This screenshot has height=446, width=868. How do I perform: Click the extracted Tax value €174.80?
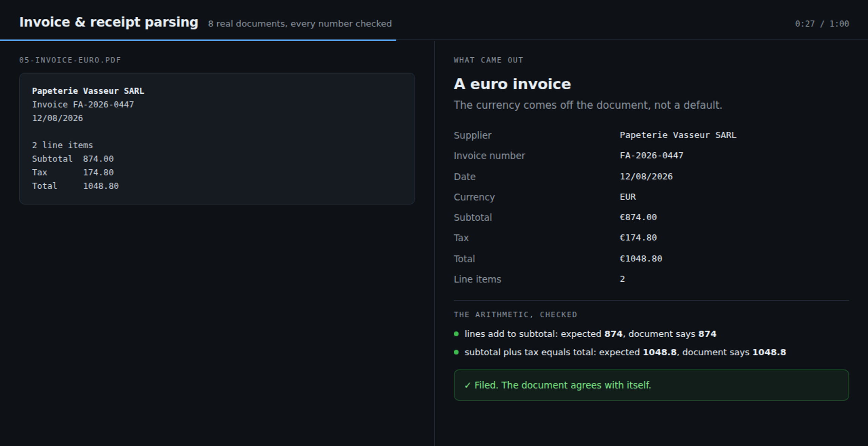coord(638,238)
